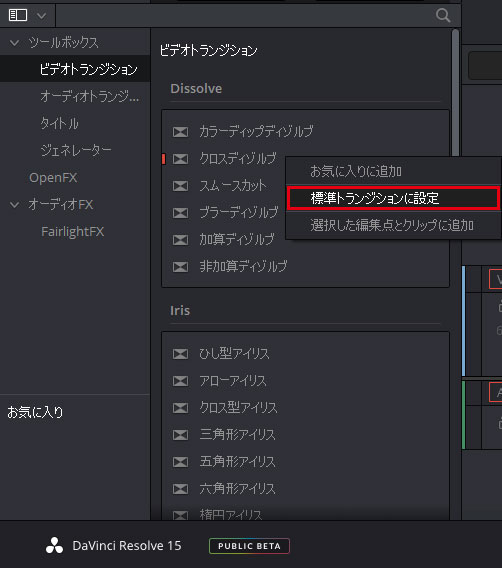Collapse the ツールボックス tree section
This screenshot has width=502, height=568.
pyautogui.click(x=14, y=43)
